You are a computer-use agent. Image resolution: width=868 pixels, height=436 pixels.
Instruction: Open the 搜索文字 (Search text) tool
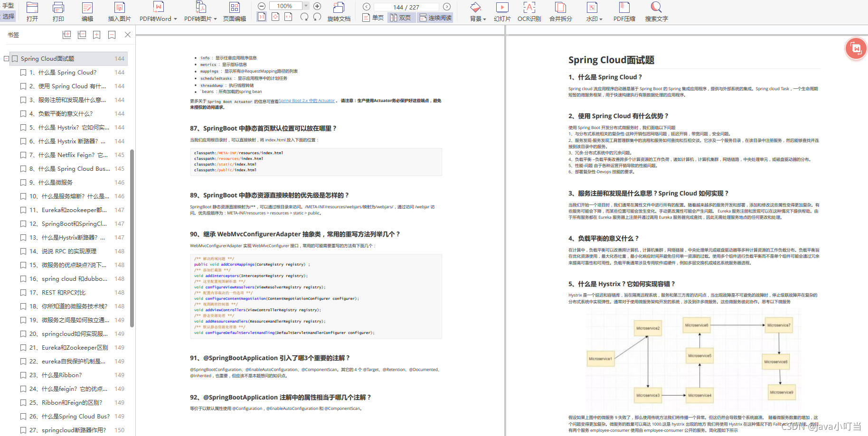(x=656, y=11)
